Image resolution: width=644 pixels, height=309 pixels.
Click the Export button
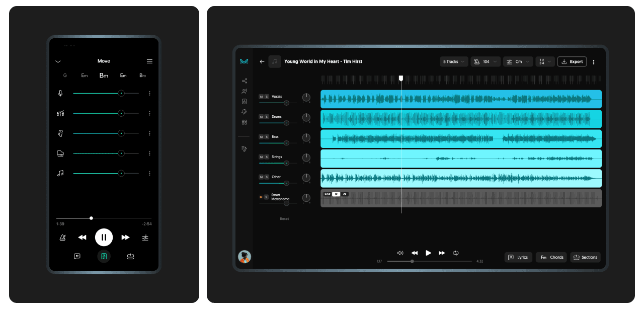572,61
